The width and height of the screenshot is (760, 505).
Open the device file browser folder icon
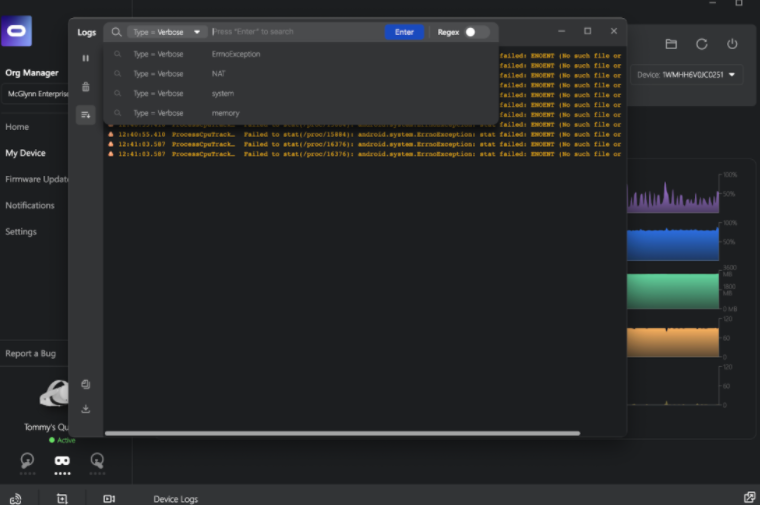coord(671,44)
